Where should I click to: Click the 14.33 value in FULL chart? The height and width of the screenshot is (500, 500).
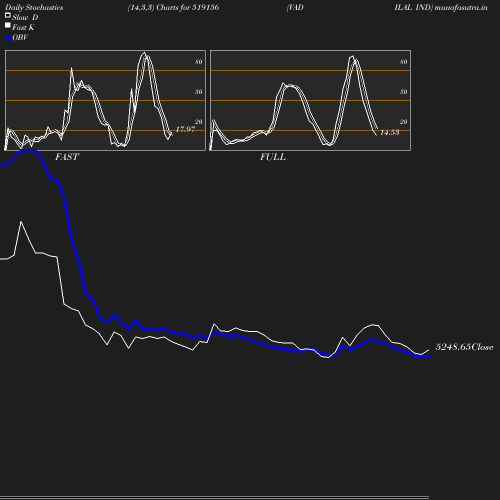(x=390, y=132)
